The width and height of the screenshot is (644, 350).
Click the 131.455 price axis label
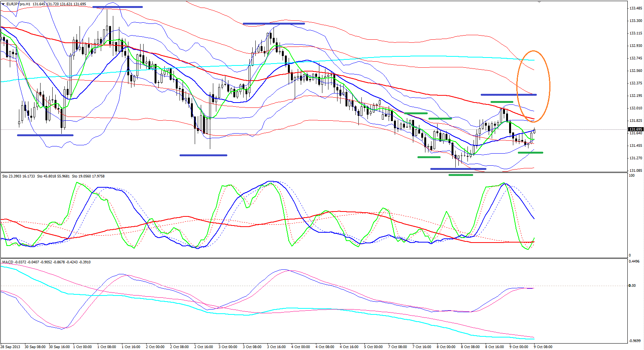(x=635, y=146)
